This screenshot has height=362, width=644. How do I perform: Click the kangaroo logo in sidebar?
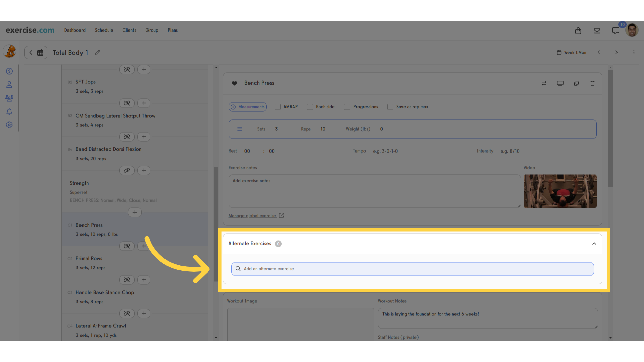click(9, 51)
